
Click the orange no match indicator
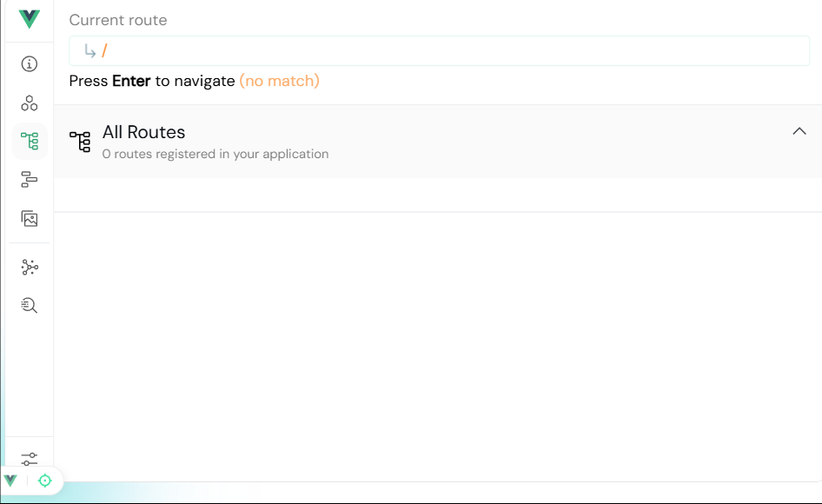tap(279, 80)
